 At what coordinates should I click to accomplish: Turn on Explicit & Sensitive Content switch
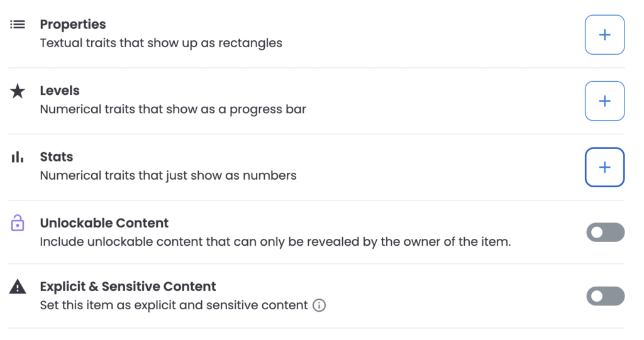pyautogui.click(x=606, y=296)
